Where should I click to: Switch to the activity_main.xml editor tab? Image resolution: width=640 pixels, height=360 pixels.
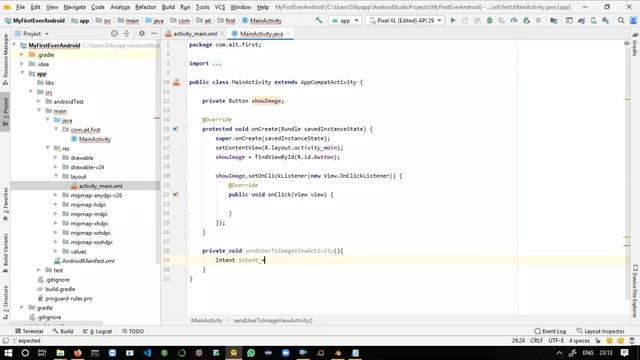pyautogui.click(x=195, y=33)
